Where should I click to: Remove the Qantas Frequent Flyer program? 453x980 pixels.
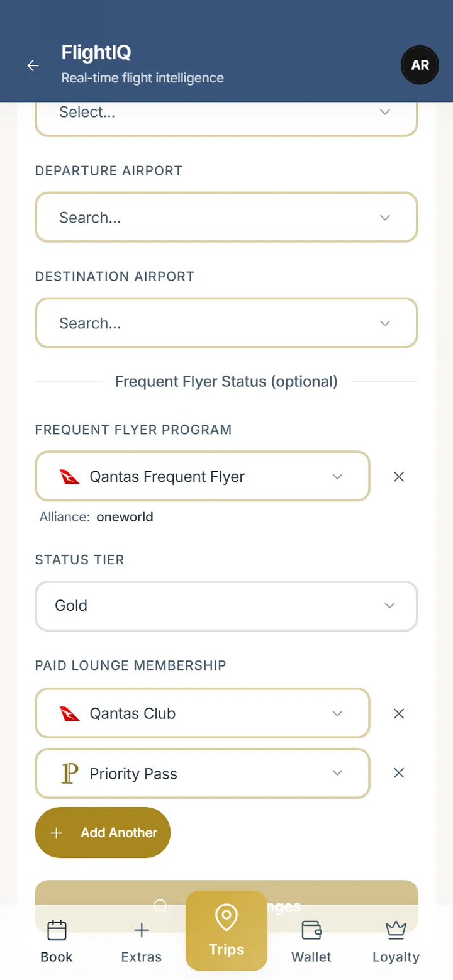[x=399, y=477]
